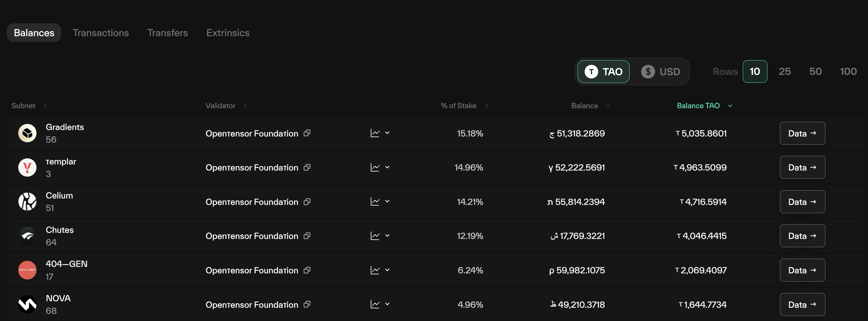
Task: Sort by Balance TAO column
Action: pos(704,106)
